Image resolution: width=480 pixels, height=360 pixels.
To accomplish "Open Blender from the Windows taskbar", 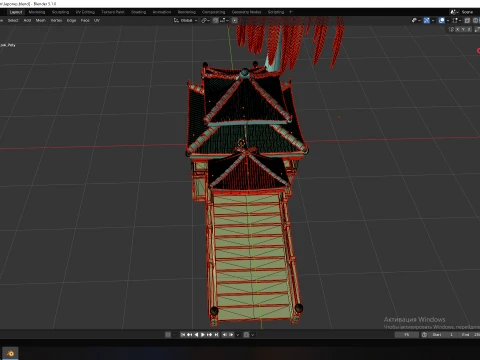I will click(x=10, y=353).
